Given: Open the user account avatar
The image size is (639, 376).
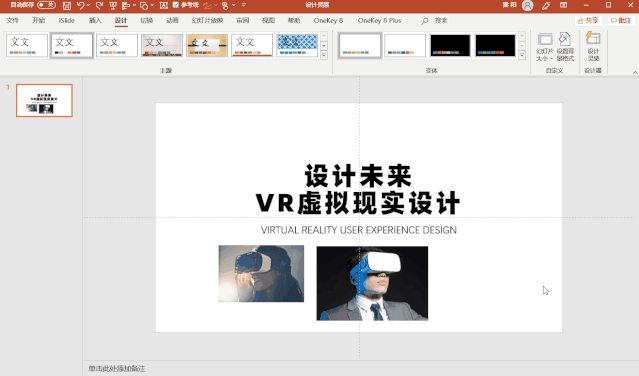Looking at the screenshot, I should click(528, 5).
